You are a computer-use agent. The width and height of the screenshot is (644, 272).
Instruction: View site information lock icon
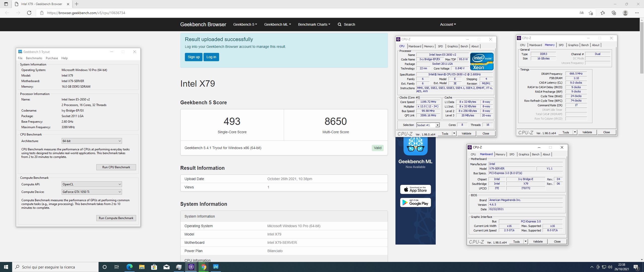pyautogui.click(x=42, y=13)
